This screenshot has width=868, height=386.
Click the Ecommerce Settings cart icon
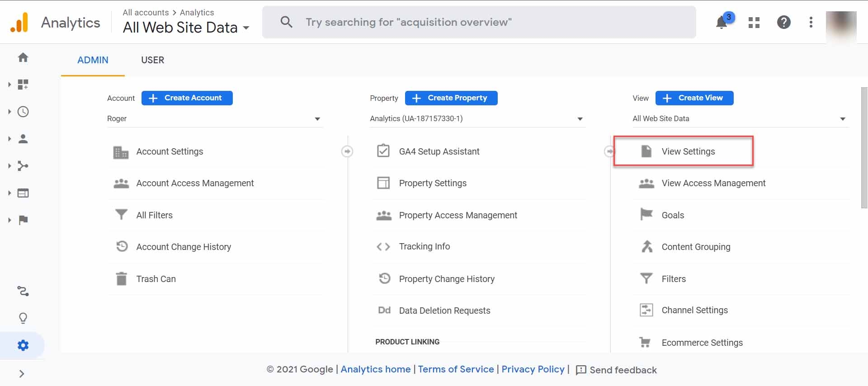pos(645,342)
